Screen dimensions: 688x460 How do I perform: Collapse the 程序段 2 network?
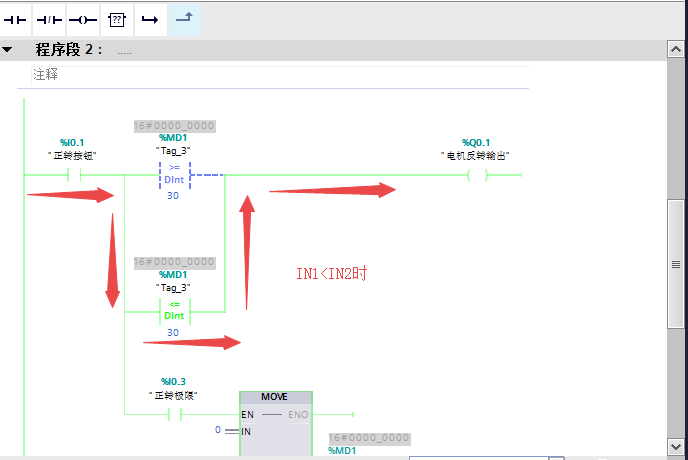coord(8,49)
